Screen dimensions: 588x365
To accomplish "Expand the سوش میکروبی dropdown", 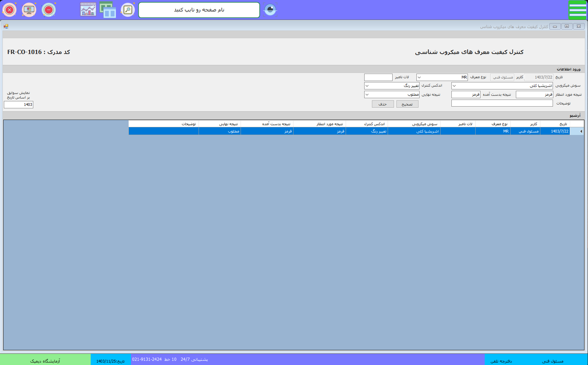I will click(454, 86).
